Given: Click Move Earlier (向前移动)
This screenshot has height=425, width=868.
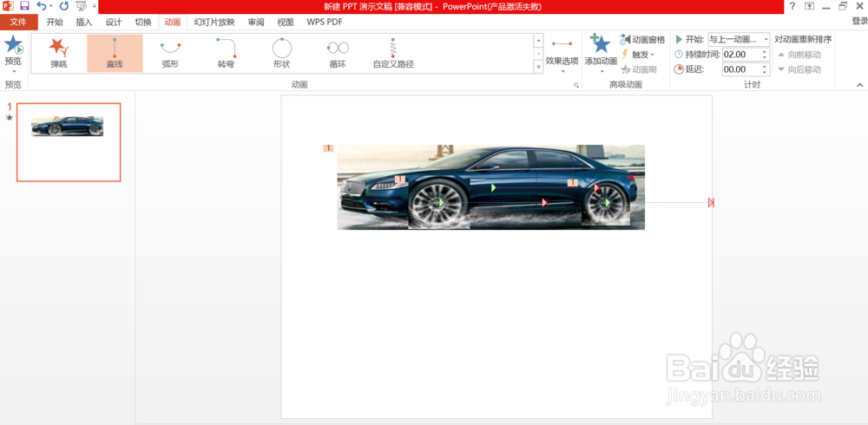Looking at the screenshot, I should (x=799, y=55).
